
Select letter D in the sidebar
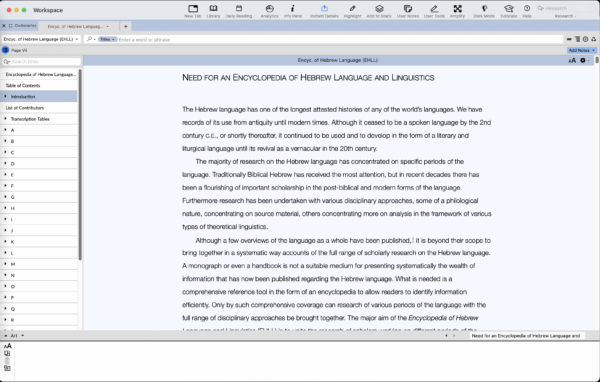tap(39, 163)
